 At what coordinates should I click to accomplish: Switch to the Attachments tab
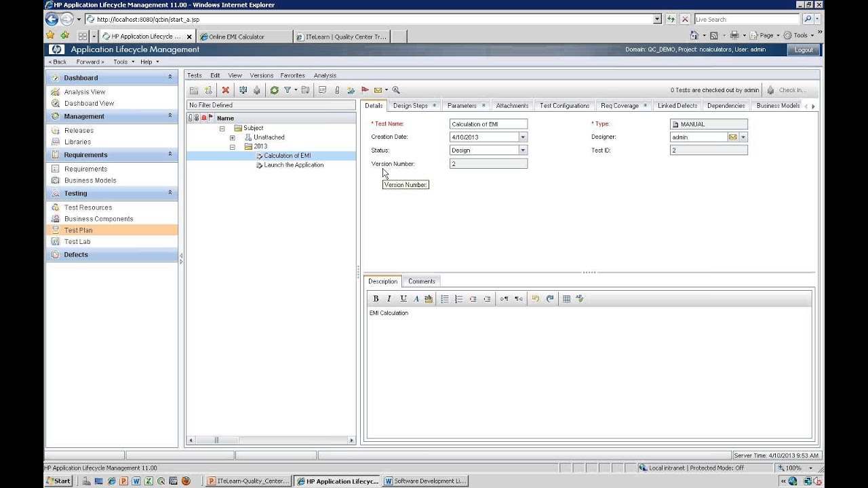click(x=512, y=106)
